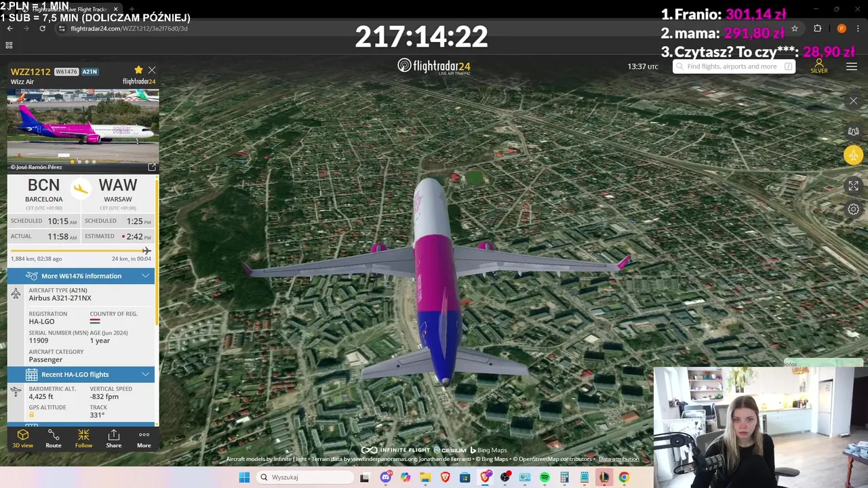Expand More W61476 information section
The height and width of the screenshot is (488, 868).
(81, 276)
